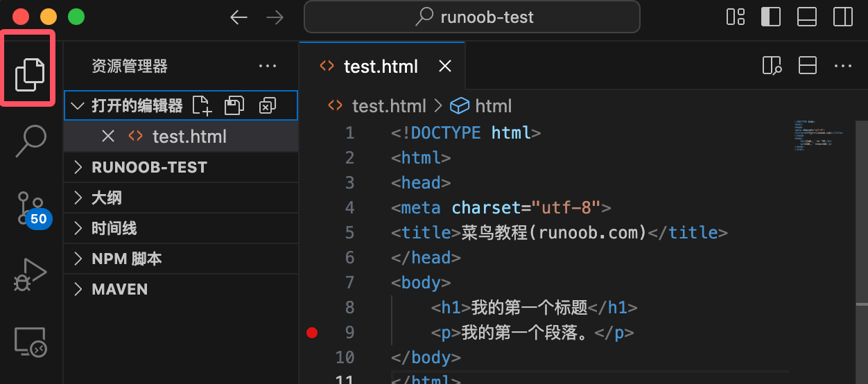Viewport: 868px width, 384px height.
Task: Open the Remote Explorer icon
Action: tap(31, 342)
